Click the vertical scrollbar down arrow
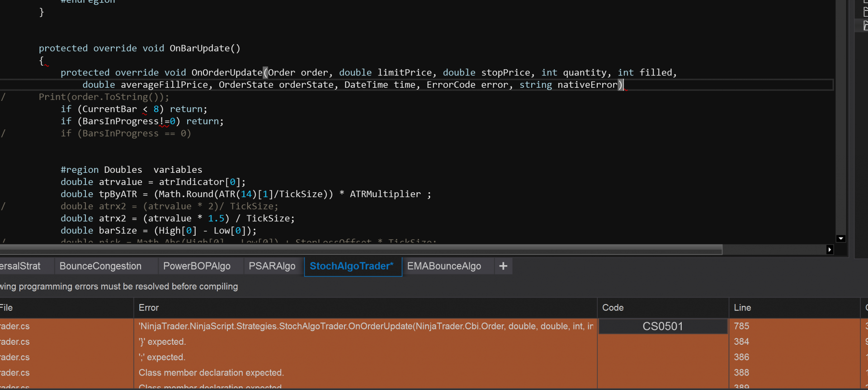Screen dimensions: 868x390 841,238
